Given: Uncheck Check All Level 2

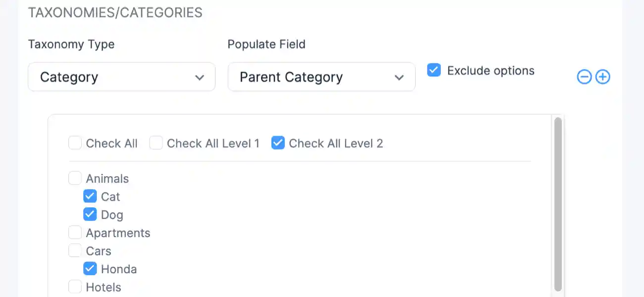Looking at the screenshot, I should tap(277, 143).
